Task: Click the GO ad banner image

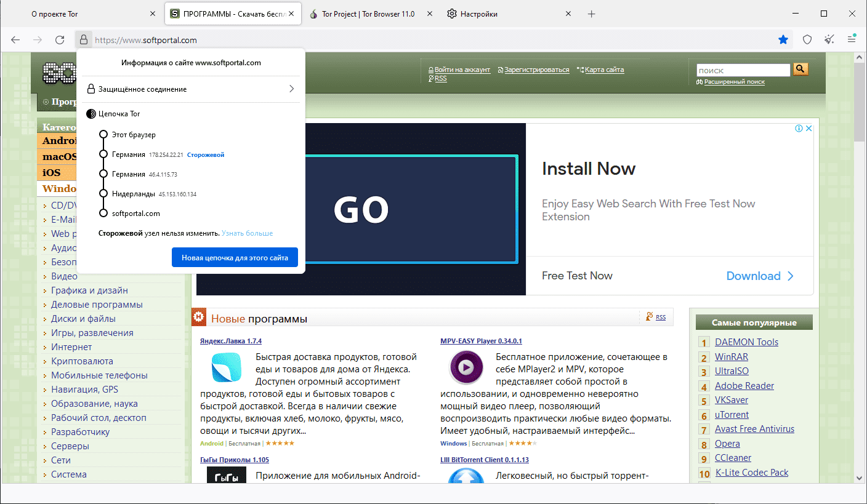Action: click(x=361, y=209)
